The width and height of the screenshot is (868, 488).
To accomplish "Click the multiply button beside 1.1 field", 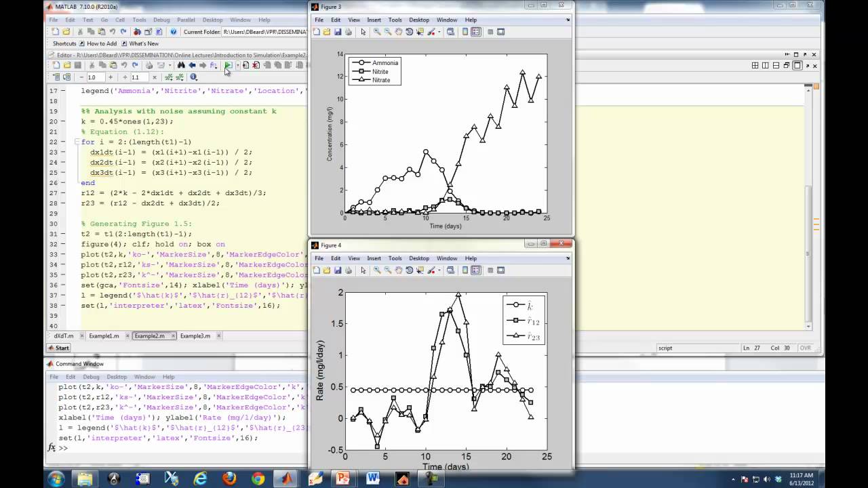I will pyautogui.click(x=155, y=77).
